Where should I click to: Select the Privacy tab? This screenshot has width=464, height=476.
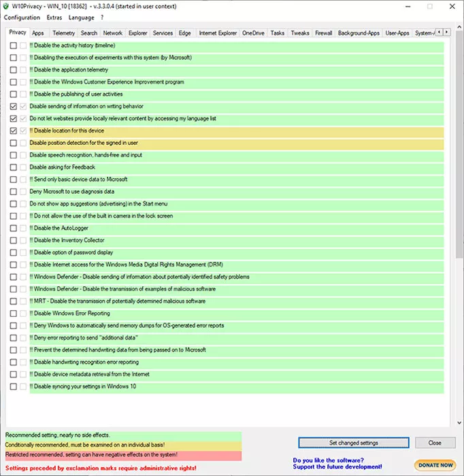coord(18,32)
